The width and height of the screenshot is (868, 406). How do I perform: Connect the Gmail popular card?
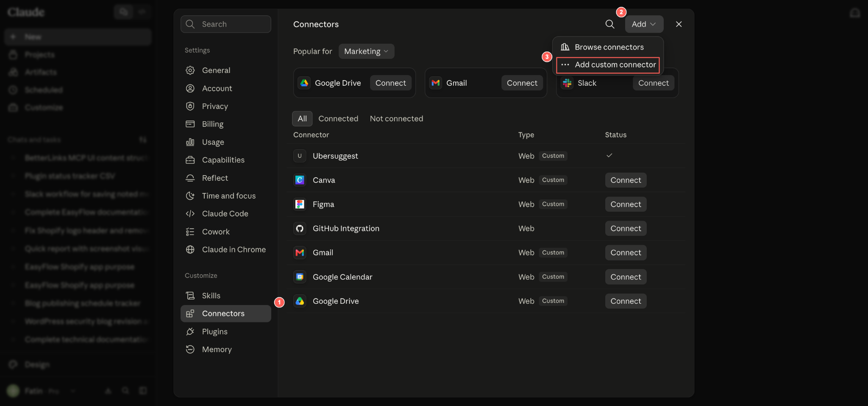pyautogui.click(x=522, y=83)
